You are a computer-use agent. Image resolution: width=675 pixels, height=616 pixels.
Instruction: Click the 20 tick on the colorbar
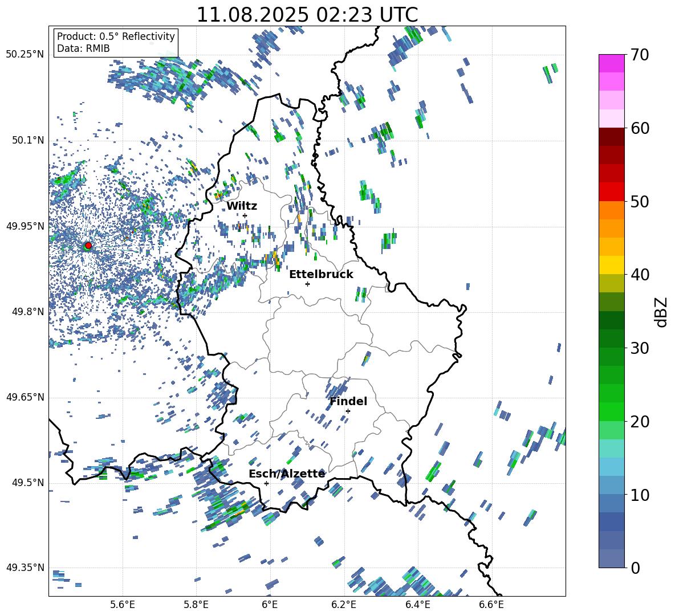(640, 421)
